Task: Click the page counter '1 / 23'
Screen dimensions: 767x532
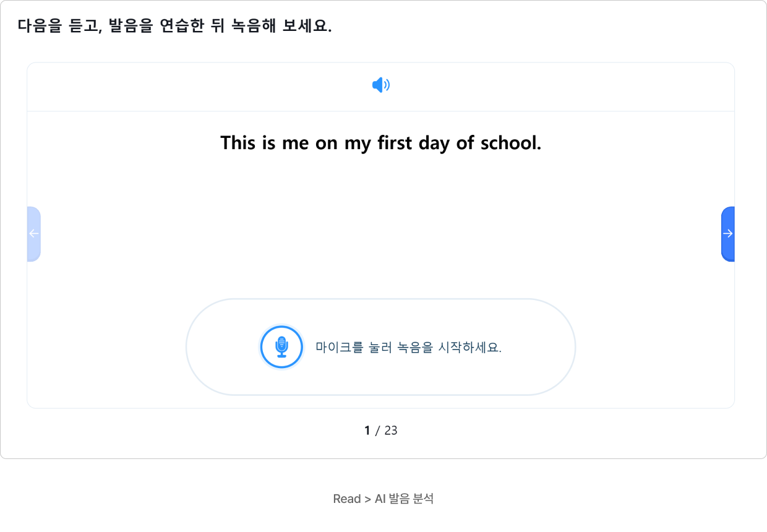Action: pos(381,431)
